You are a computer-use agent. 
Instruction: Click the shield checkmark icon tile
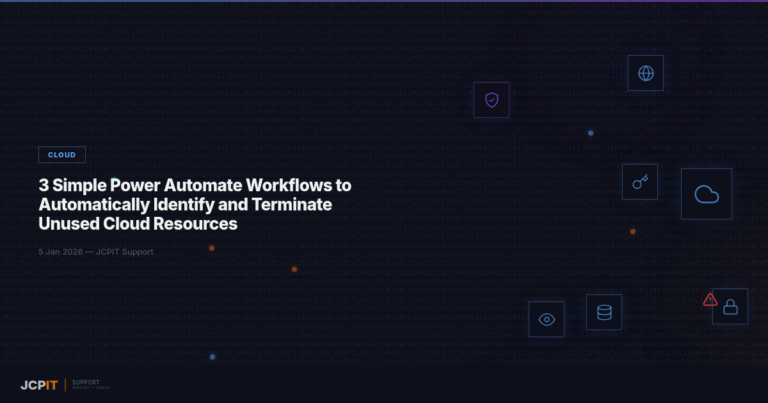tap(491, 100)
